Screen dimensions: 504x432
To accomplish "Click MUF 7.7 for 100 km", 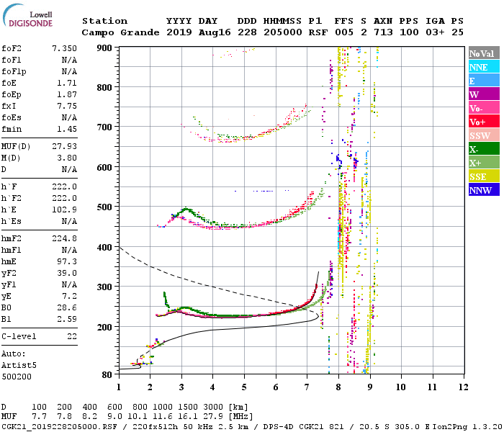I will point(39,416).
